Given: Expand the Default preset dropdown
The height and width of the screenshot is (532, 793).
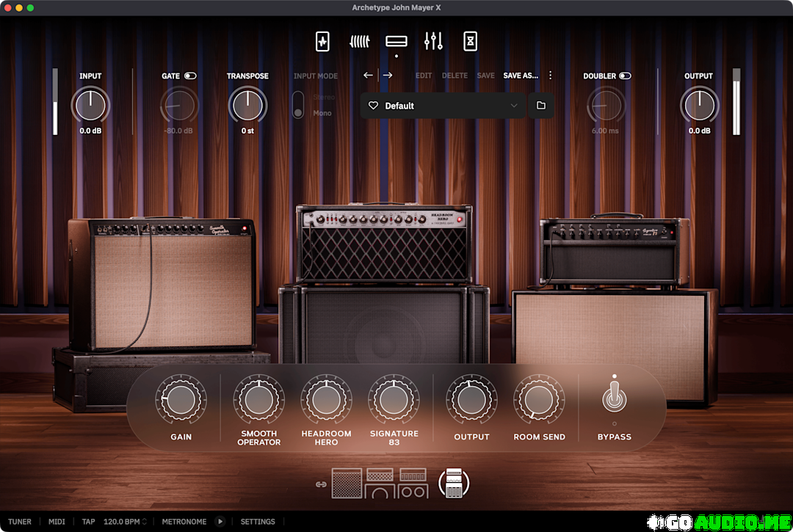Looking at the screenshot, I should point(514,106).
